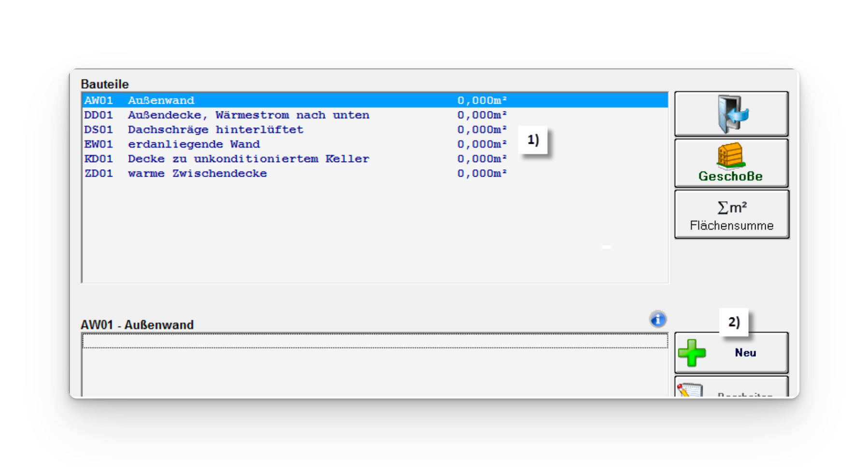Select KD01 Decke zu unkonditioniertem Keller
This screenshot has width=868, height=467.
[375, 158]
